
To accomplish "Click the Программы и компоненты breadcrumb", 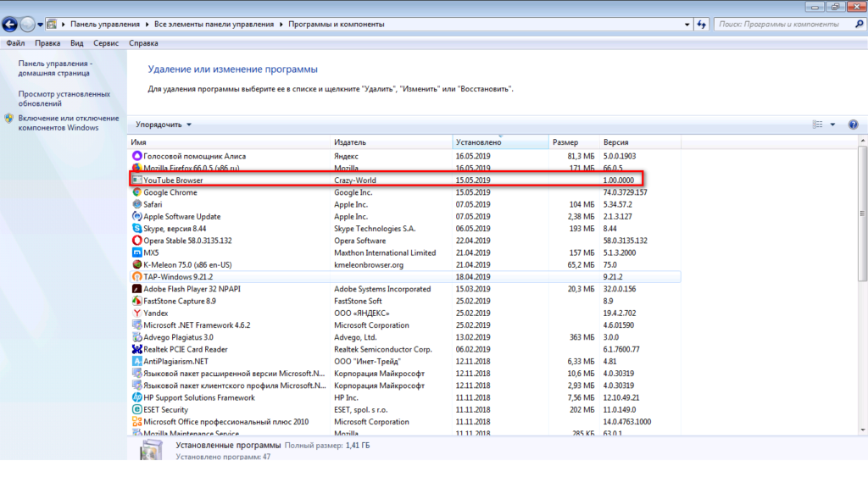I will pos(336,25).
